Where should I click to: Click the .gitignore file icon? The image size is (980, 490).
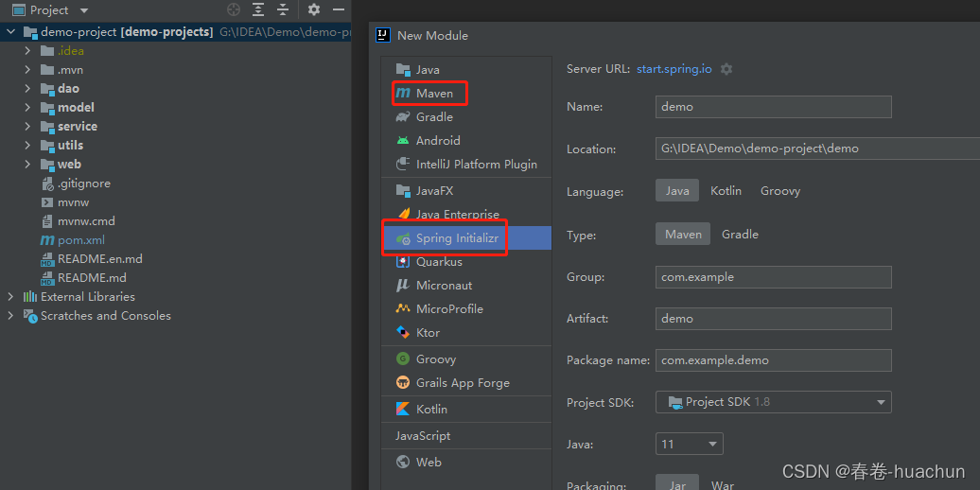pos(47,184)
